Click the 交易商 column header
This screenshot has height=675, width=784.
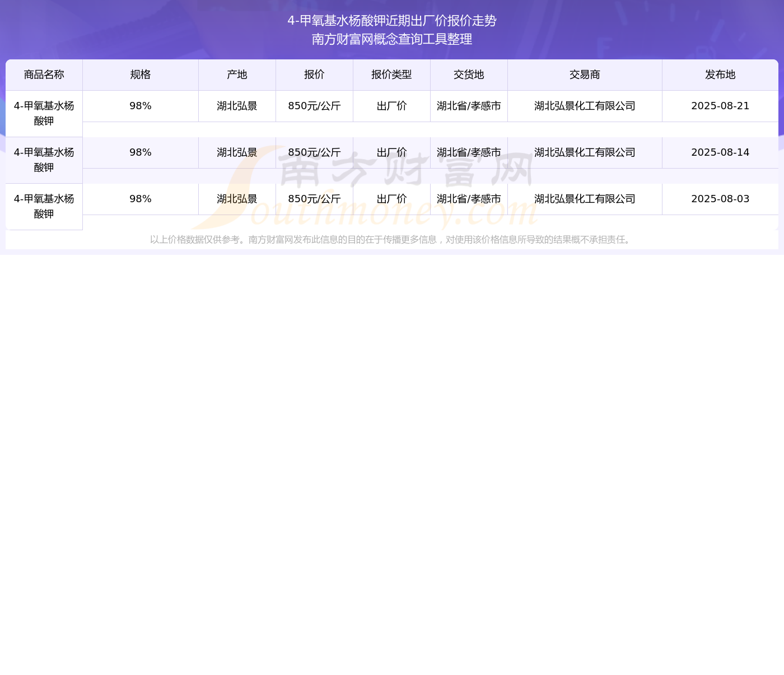[585, 75]
